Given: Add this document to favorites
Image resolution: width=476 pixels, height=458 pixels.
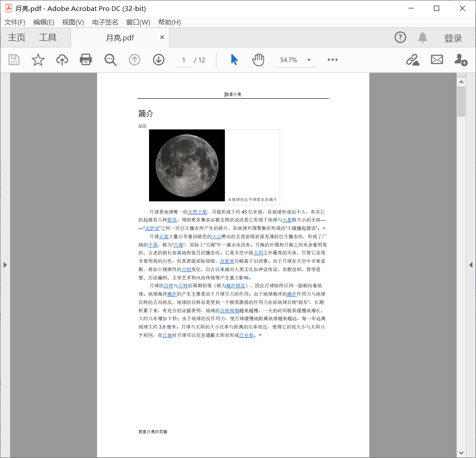Looking at the screenshot, I should point(38,60).
